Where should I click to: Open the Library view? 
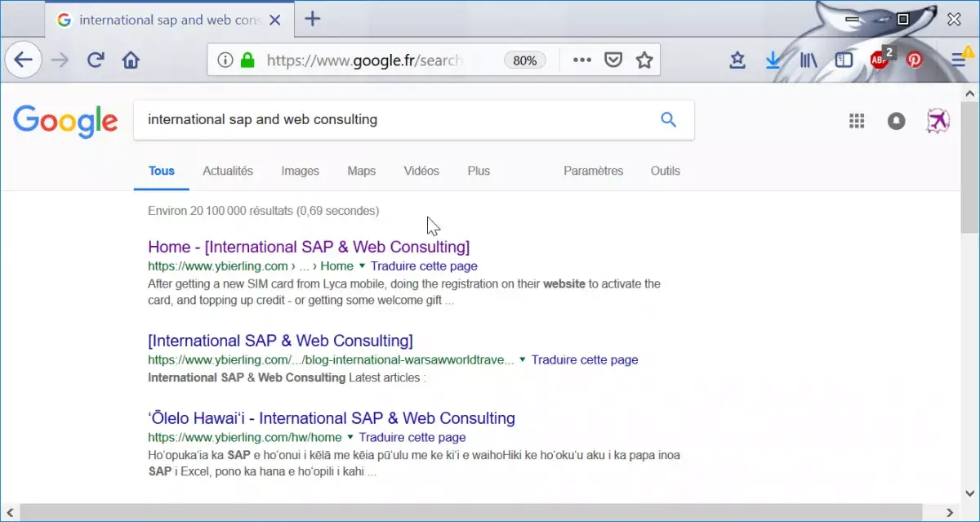click(808, 60)
